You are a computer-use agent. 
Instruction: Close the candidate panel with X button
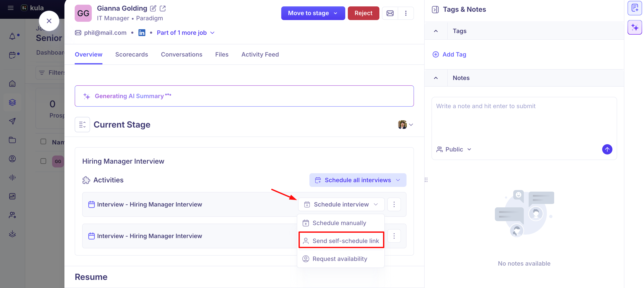coord(49,21)
